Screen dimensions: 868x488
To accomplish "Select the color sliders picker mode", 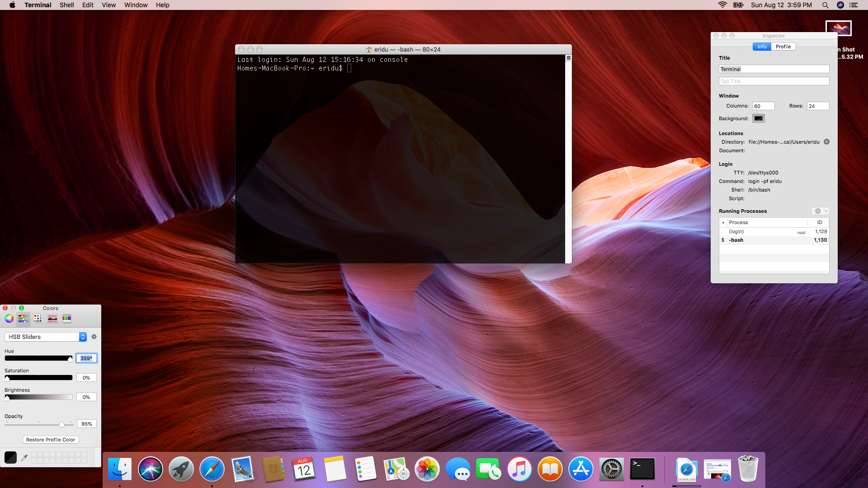I will click(x=24, y=319).
